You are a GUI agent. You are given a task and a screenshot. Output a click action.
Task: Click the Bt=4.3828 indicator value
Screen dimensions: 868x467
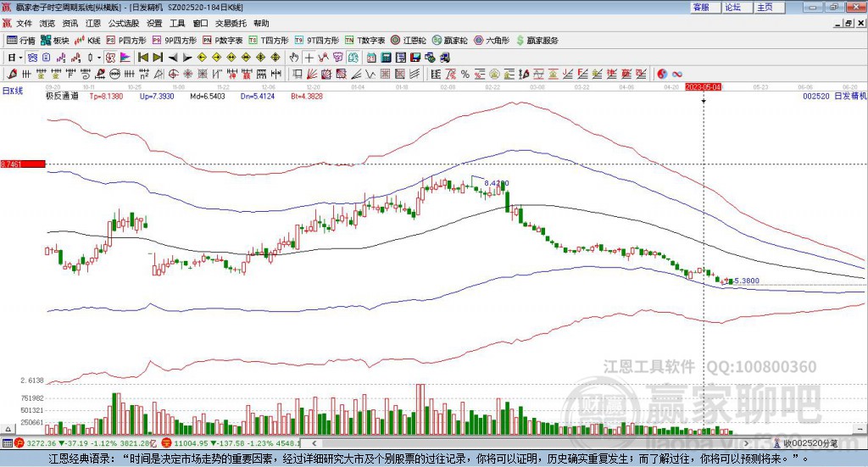[307, 96]
